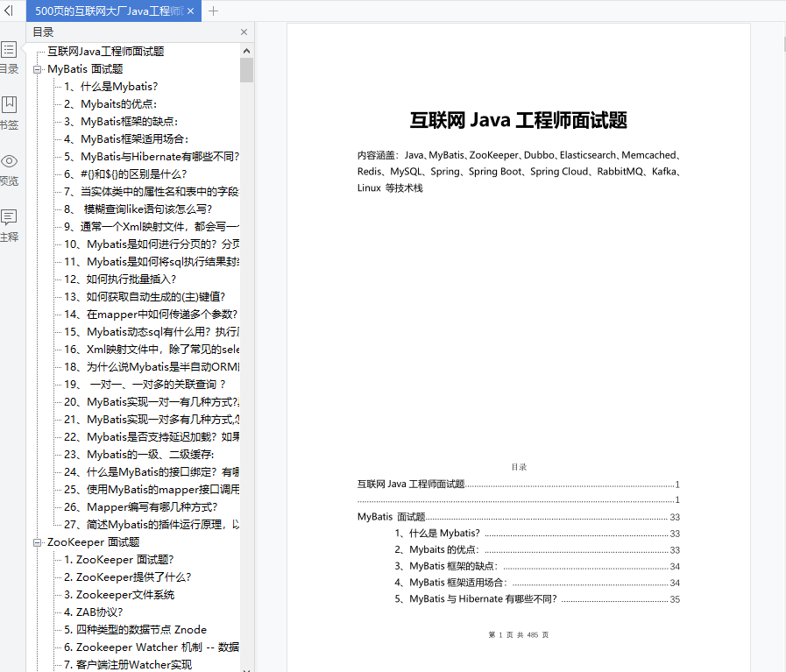Go to 22、Mybatis是否支持延迟加载 outline entry
The image size is (786, 672).
coord(152,437)
